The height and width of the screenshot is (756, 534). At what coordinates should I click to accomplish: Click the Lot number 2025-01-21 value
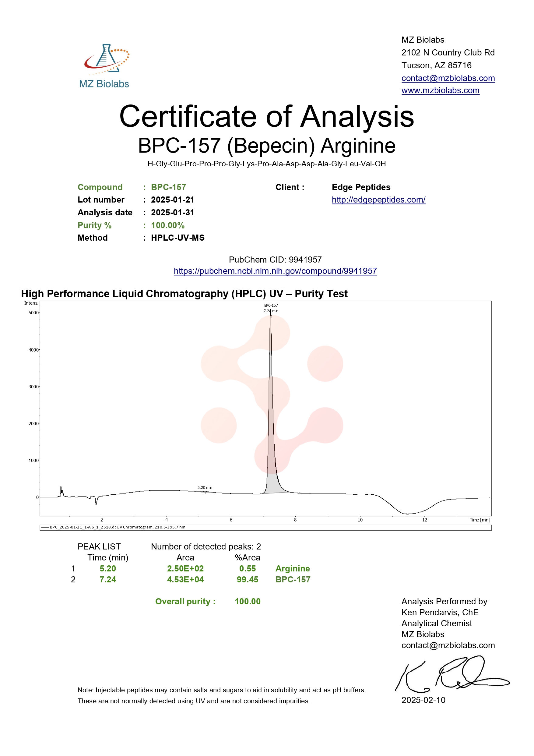(172, 200)
